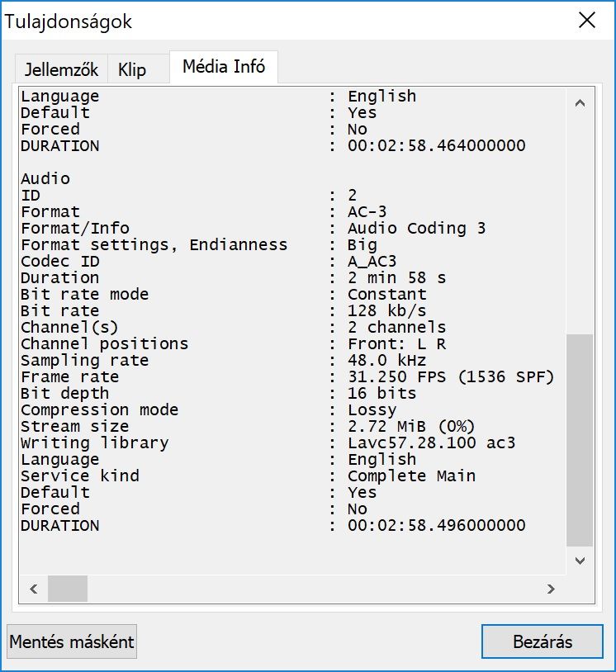
Task: Select the Média Infó tab
Action: [x=224, y=67]
